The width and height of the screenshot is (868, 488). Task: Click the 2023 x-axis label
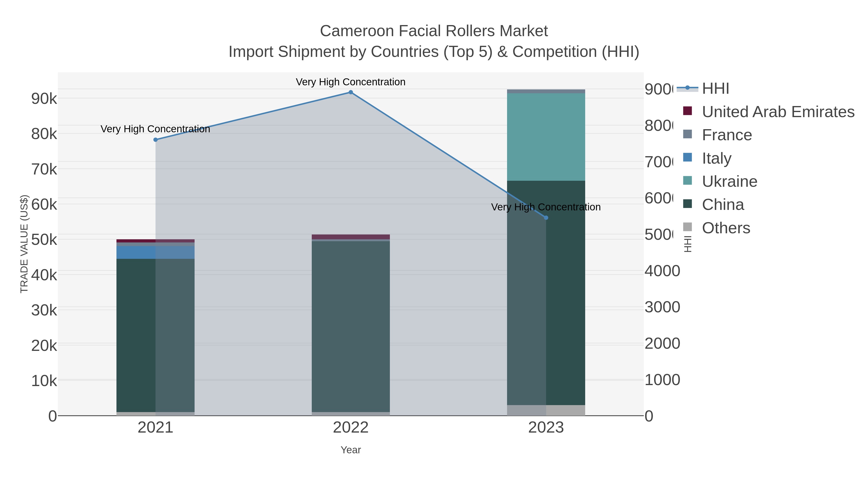coord(546,428)
